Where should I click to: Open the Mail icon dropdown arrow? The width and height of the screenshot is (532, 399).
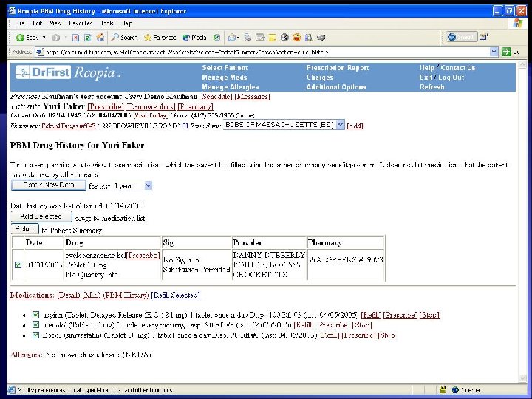click(239, 38)
